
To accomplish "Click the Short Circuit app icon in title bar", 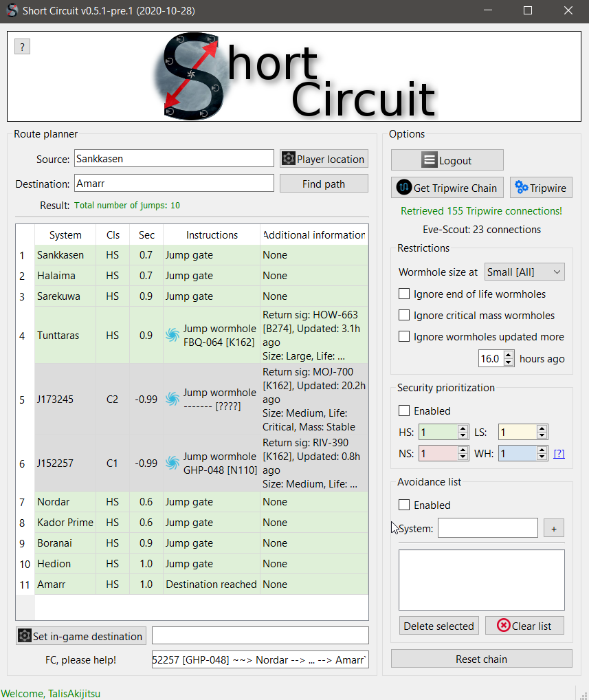I will click(x=12, y=11).
